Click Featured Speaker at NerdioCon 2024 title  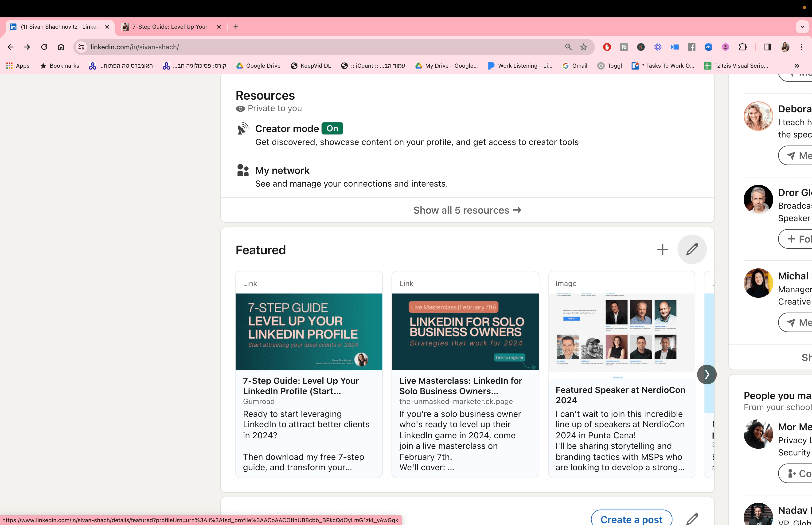pyautogui.click(x=621, y=395)
